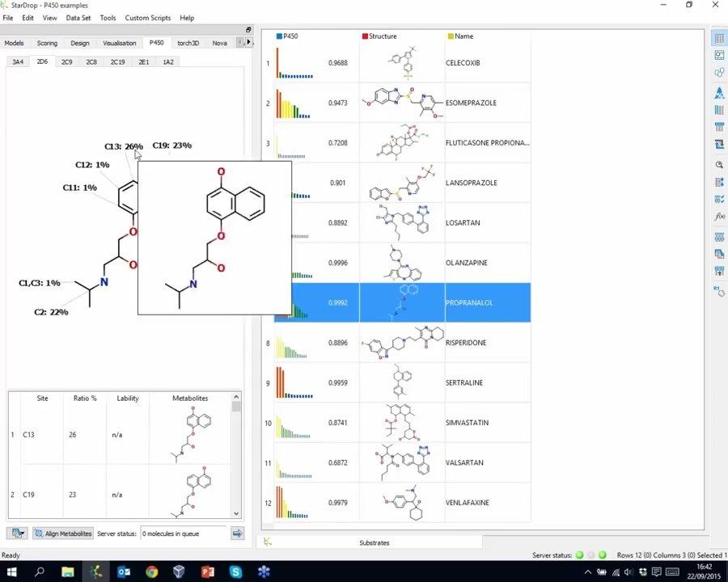The image size is (728, 582).
Task: Switch to the 3A4 tab
Action: pyautogui.click(x=18, y=61)
